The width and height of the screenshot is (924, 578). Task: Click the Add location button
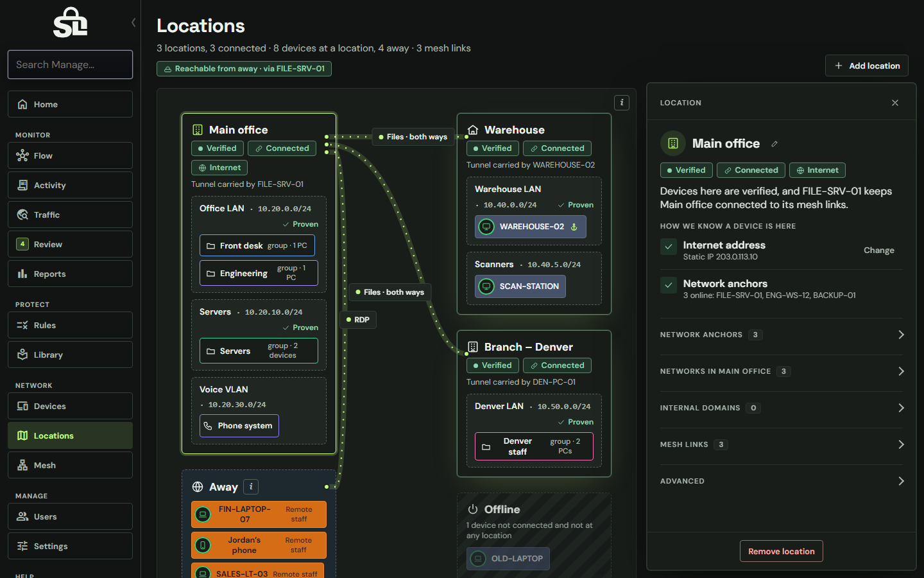point(867,66)
